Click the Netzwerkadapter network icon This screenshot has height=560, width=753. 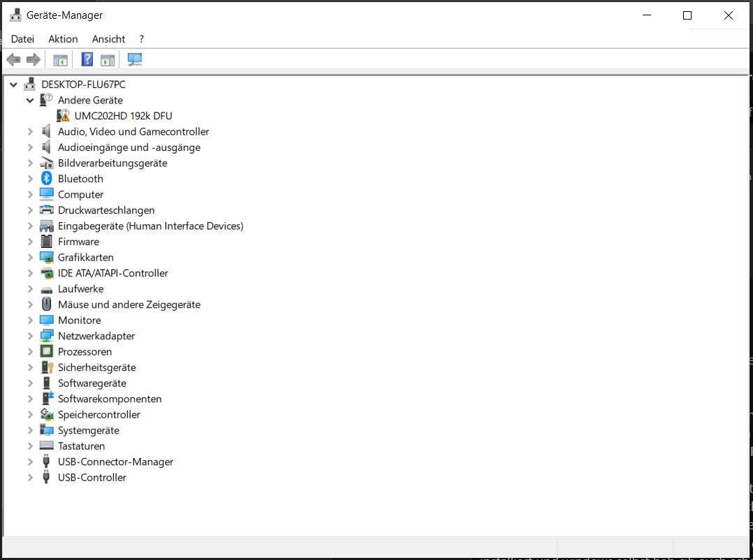(47, 336)
